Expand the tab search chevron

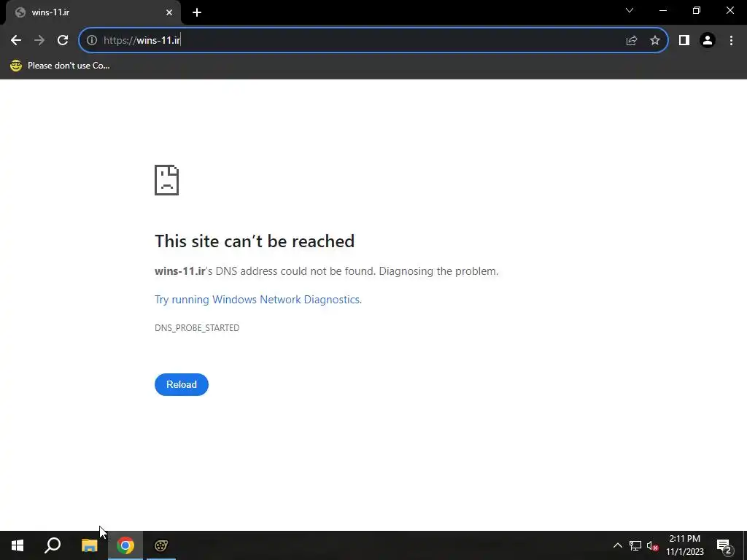point(630,10)
